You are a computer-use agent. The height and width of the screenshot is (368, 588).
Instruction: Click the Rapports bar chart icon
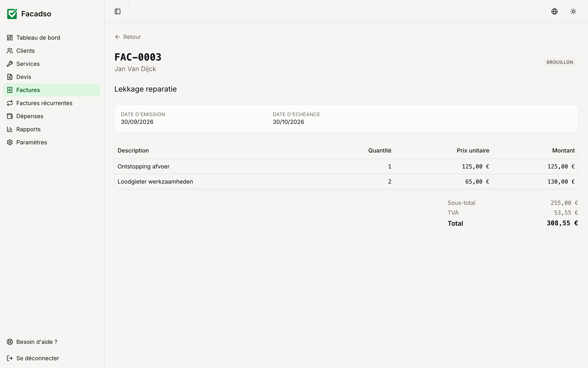(10, 129)
